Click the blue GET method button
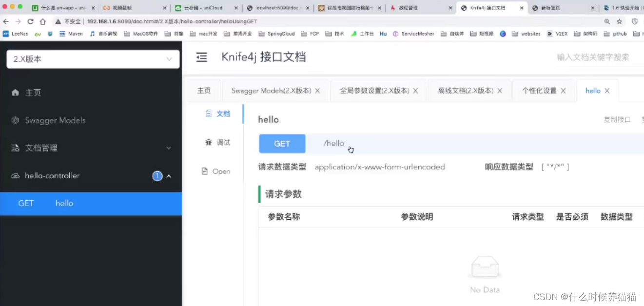Screen dimensions: 644x306 point(282,144)
